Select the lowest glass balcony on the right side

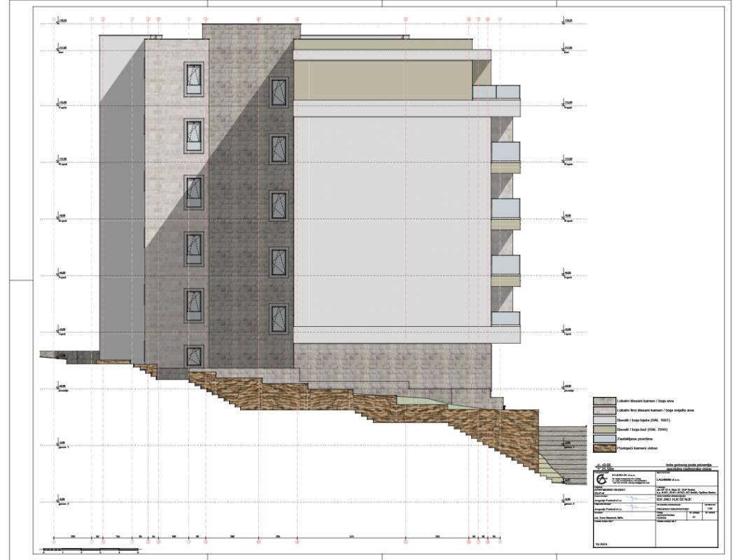[505, 318]
